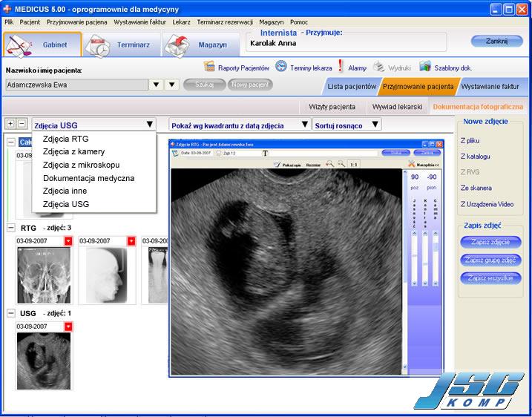Viewport: 532px width, 417px height.
Task: Switch to the Przyjmowanie pacjenta tab
Action: (x=418, y=86)
